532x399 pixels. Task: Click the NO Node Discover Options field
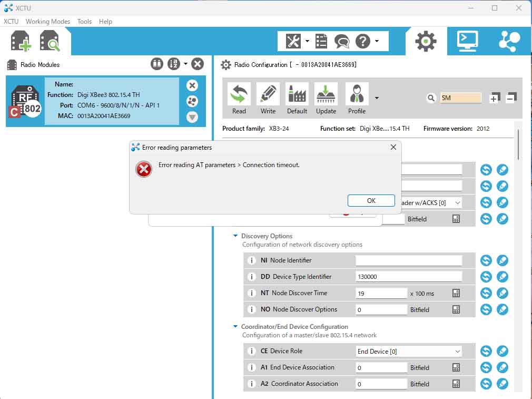click(381, 309)
